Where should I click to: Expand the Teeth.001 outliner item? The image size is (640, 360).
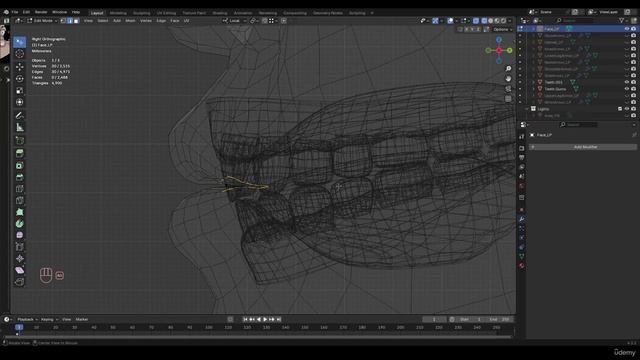533,82
